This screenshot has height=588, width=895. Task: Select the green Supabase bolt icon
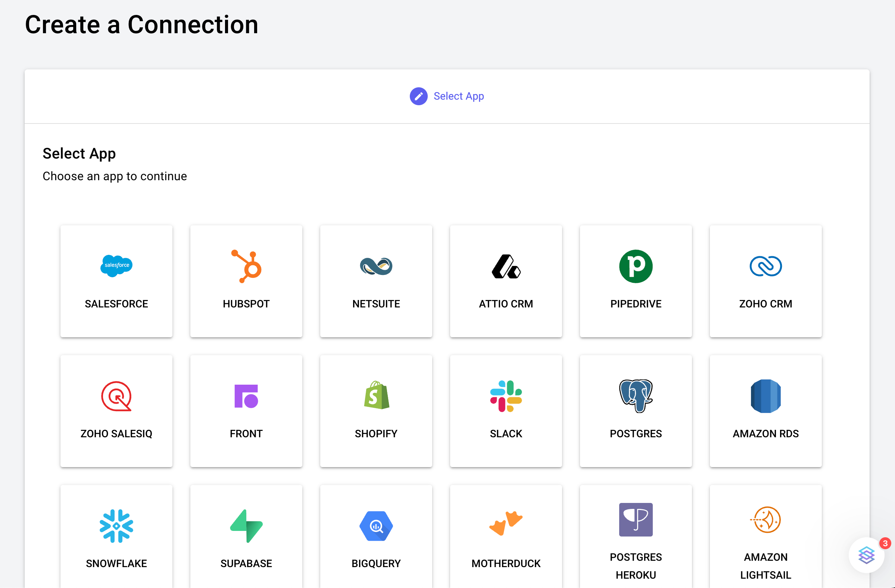[246, 526]
